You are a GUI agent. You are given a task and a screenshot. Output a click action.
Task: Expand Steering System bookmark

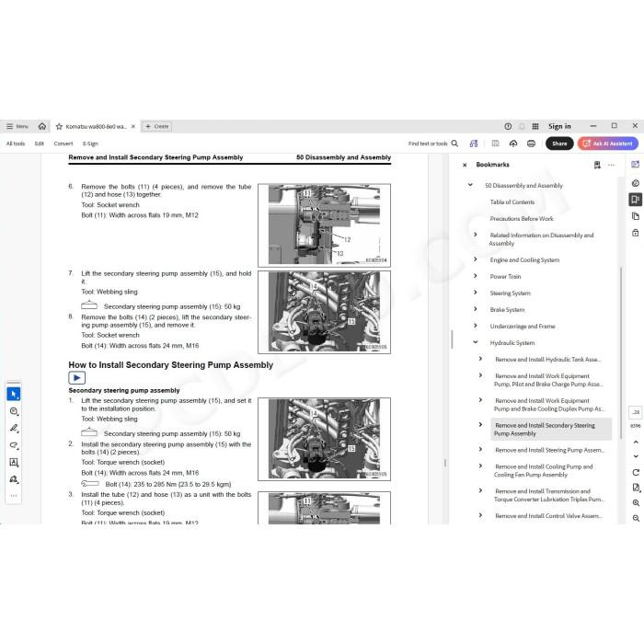point(476,293)
